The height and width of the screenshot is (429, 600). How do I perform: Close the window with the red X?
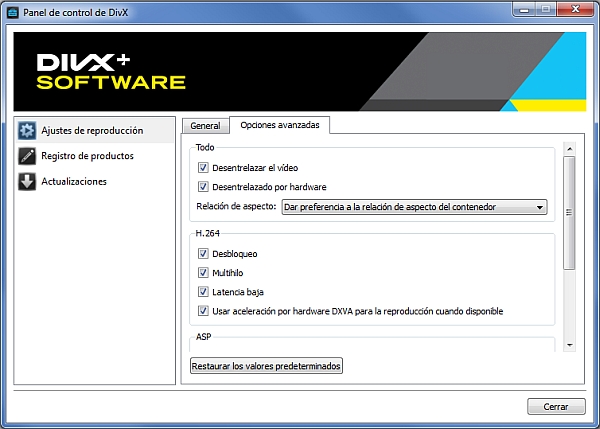tap(575, 10)
